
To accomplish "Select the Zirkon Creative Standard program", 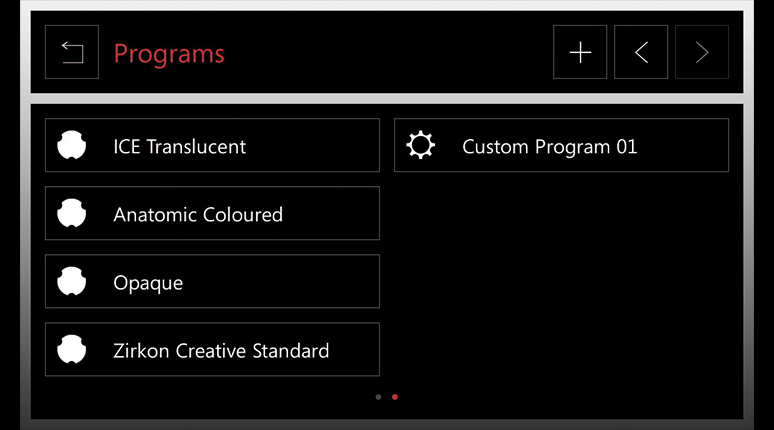I will point(212,350).
